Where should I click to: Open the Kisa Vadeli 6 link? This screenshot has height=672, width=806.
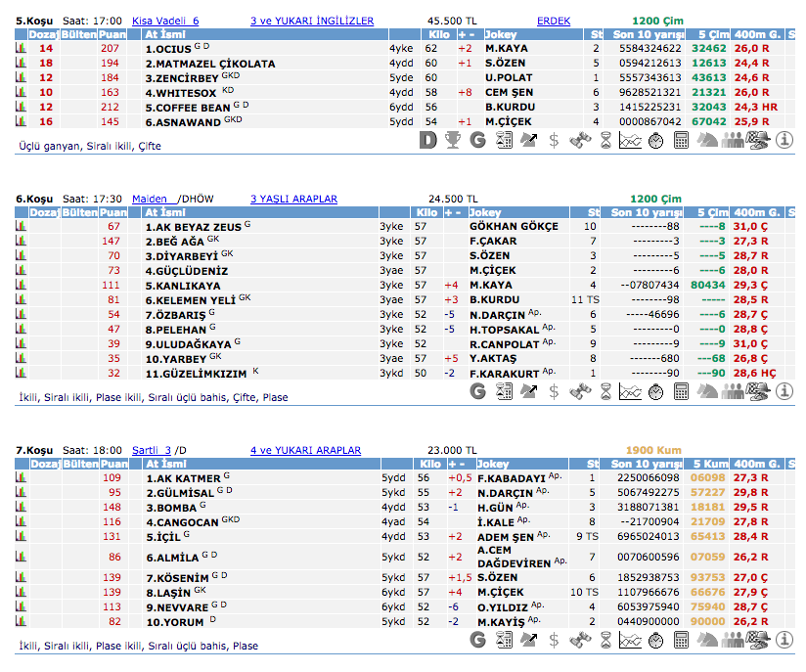click(165, 20)
